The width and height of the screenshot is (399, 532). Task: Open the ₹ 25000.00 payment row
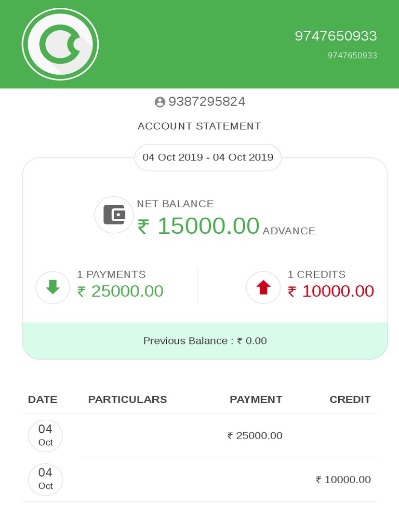(199, 436)
